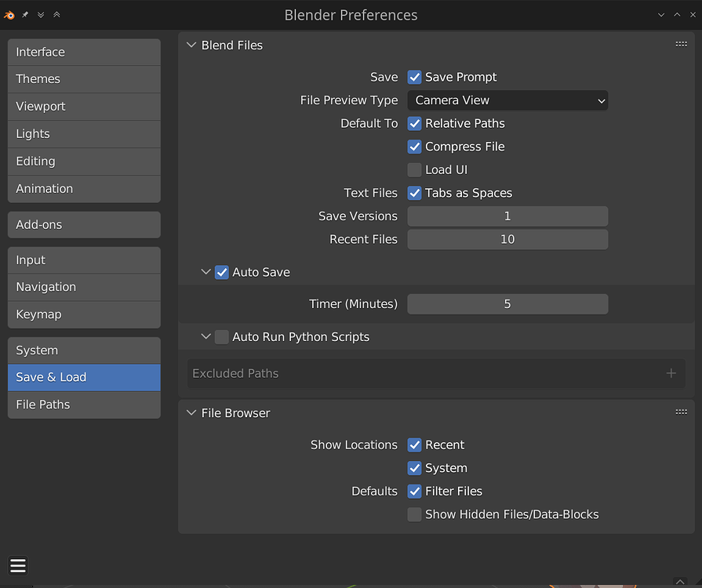This screenshot has width=702, height=588.
Task: Disable the Auto Save checkbox
Action: [222, 272]
